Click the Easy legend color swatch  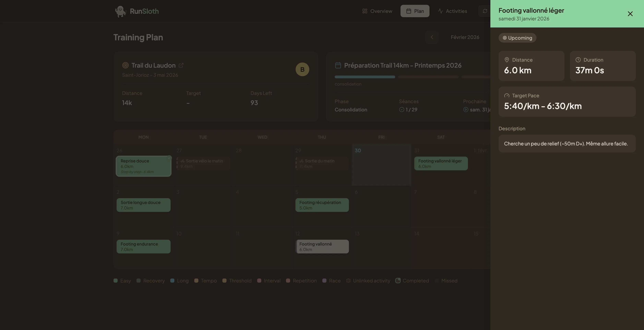(x=116, y=280)
